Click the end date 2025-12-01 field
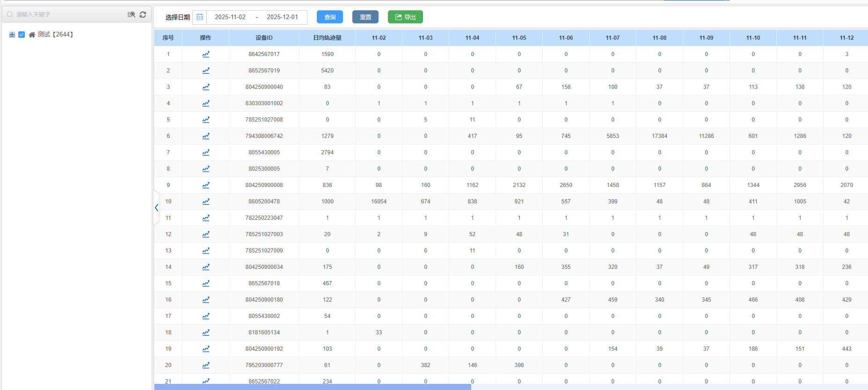This screenshot has width=868, height=390. [x=282, y=17]
